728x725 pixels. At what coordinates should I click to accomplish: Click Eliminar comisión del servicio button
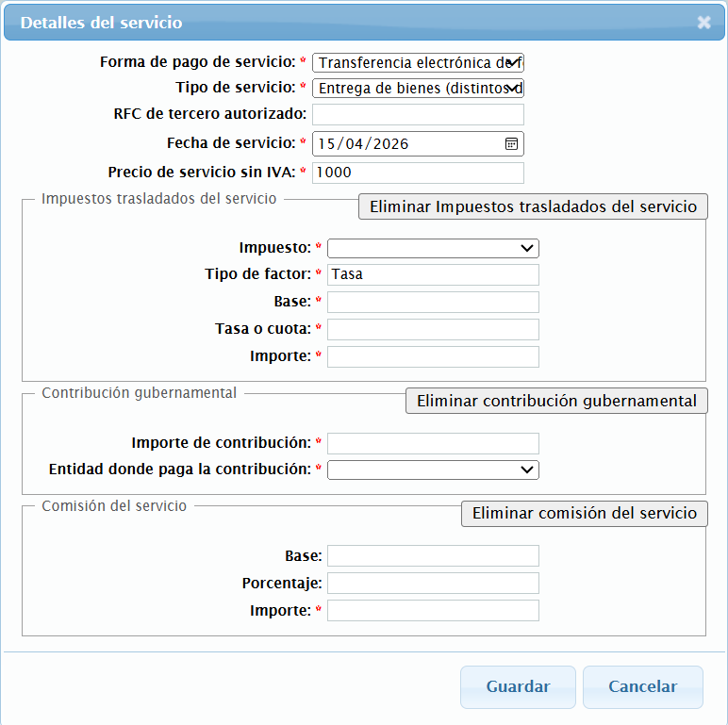tap(584, 513)
